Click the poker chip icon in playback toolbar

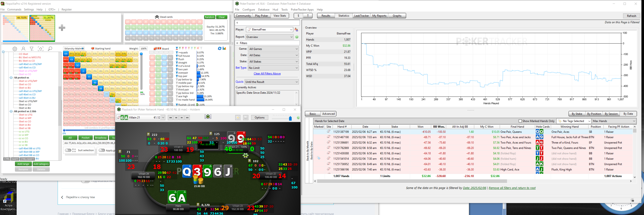pos(208,116)
